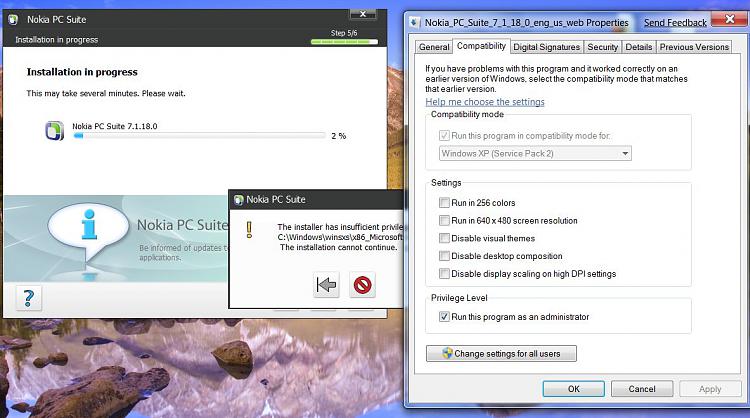
Task: Click the error dialog's title bar icon
Action: click(x=239, y=200)
